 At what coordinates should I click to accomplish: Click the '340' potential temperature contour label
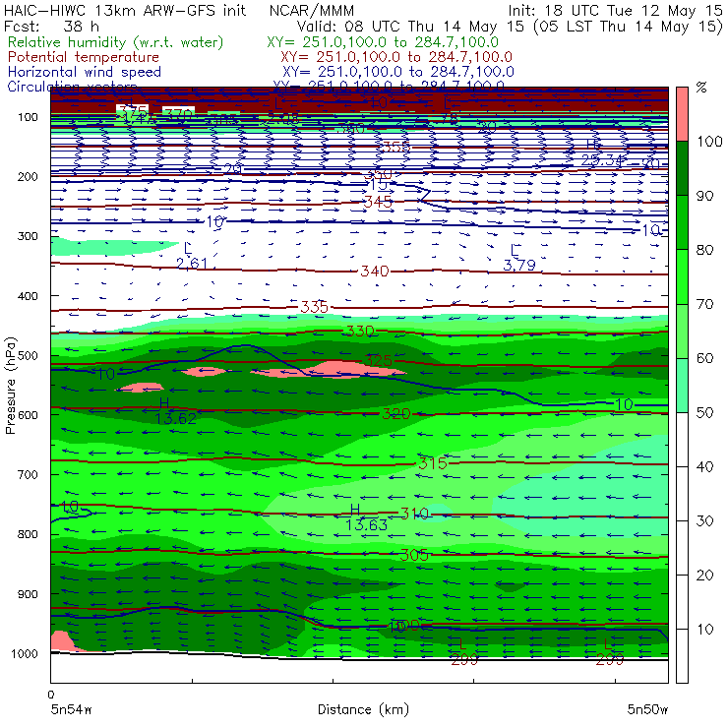coord(375,271)
